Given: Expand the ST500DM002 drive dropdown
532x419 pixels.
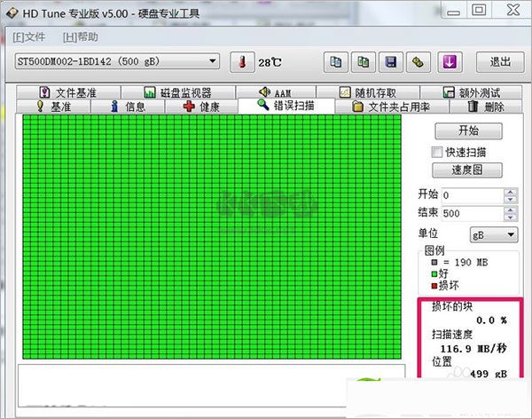Looking at the screenshot, I should point(117,61).
